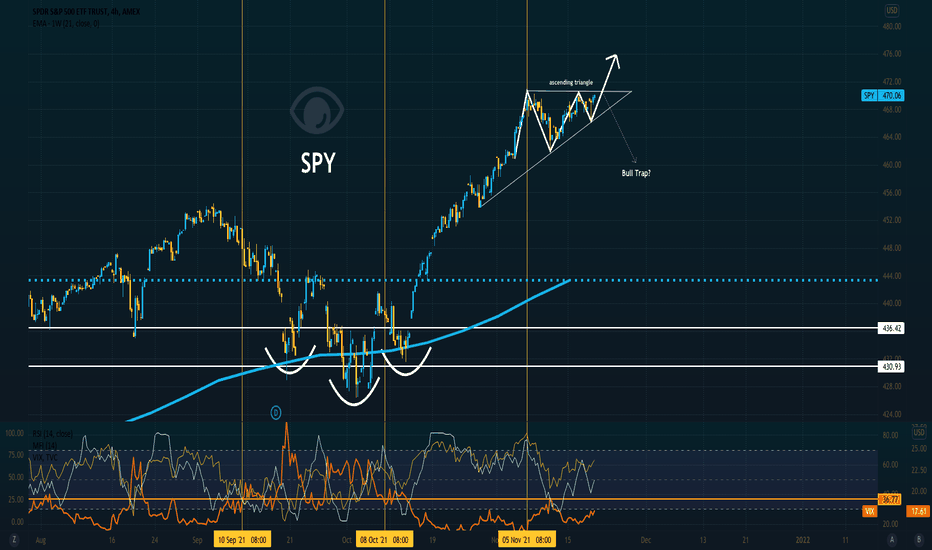The image size is (932, 550).
Task: Click the 430.93 horizontal line price label
Action: [x=891, y=367]
